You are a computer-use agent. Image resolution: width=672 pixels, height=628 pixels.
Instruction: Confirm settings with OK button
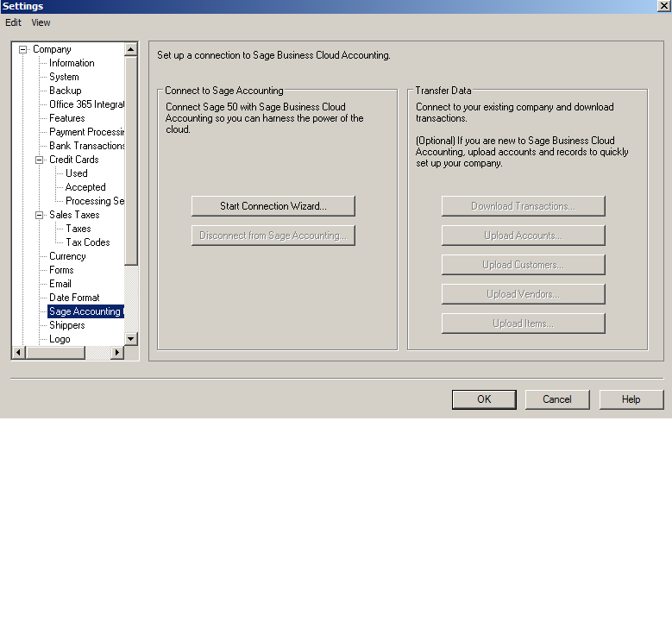[484, 399]
